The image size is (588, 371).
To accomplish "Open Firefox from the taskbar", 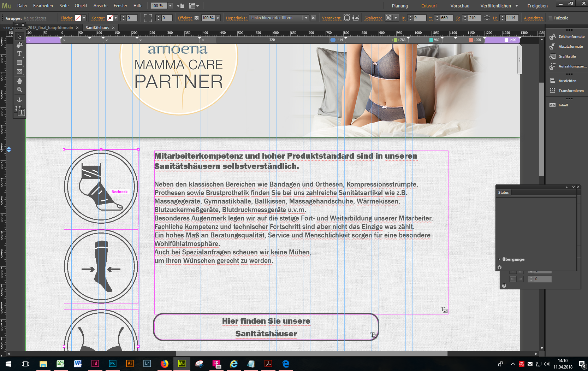I will point(164,364).
